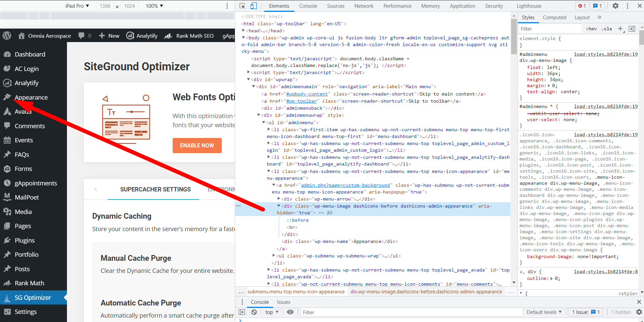Open Analytify from the top admin bar
The image size is (644, 322).
tap(142, 36)
